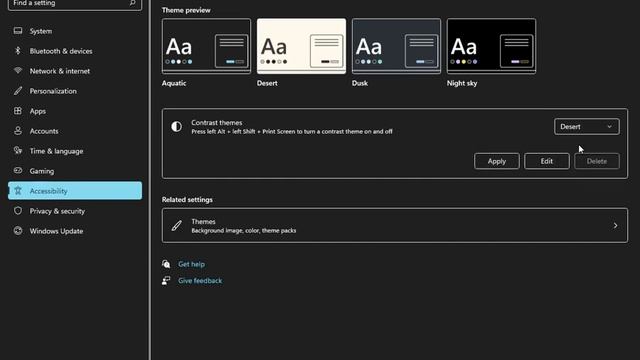Click the System monitor icon in sidebar
The height and width of the screenshot is (360, 640).
click(x=18, y=31)
